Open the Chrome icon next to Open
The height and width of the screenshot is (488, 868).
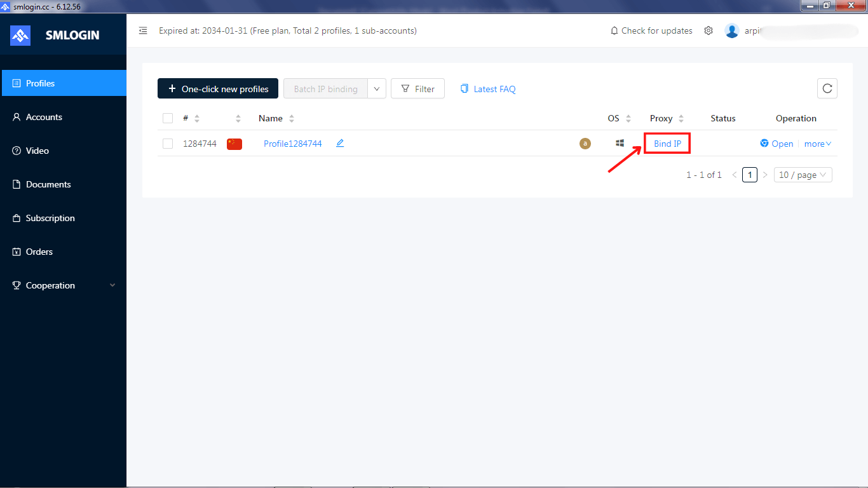(x=764, y=143)
